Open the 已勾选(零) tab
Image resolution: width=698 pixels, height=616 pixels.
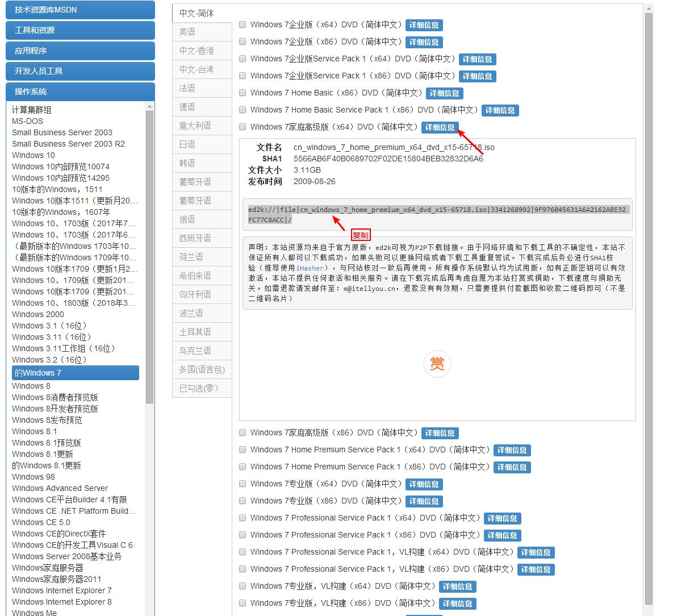click(x=202, y=388)
